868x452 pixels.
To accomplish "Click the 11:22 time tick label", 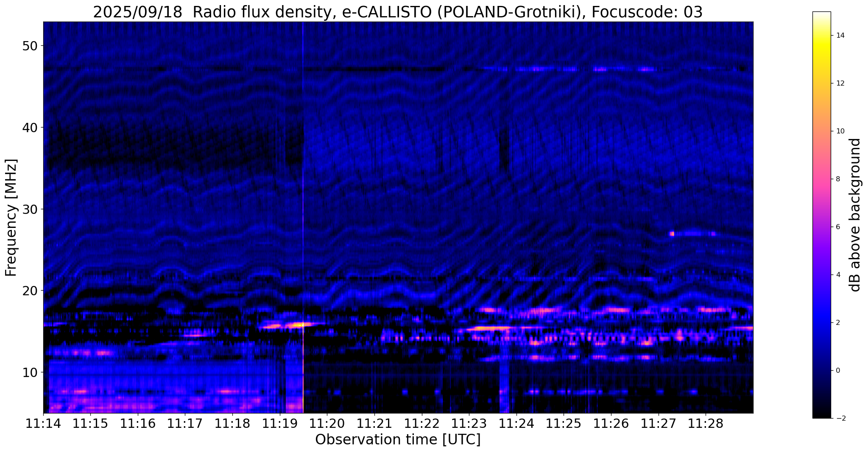I will pos(421,424).
